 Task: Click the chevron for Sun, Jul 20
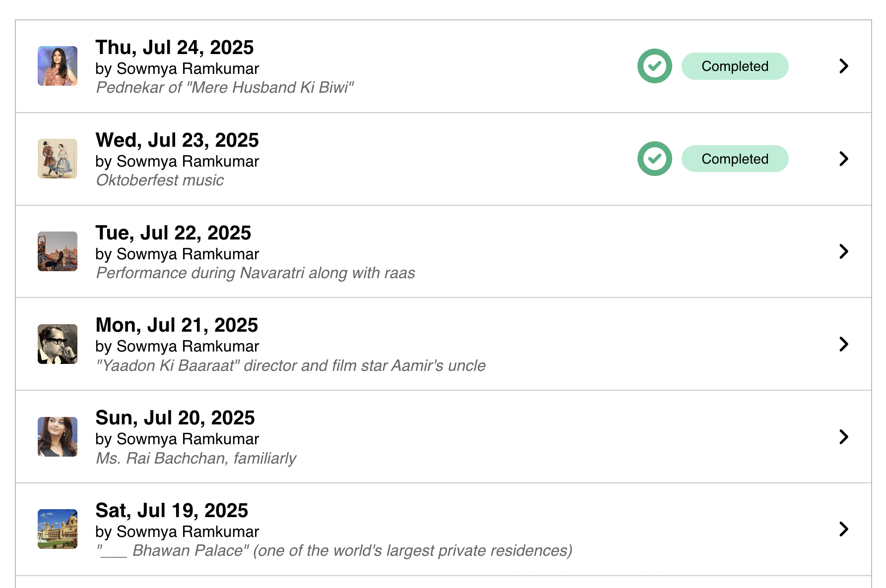tap(843, 437)
